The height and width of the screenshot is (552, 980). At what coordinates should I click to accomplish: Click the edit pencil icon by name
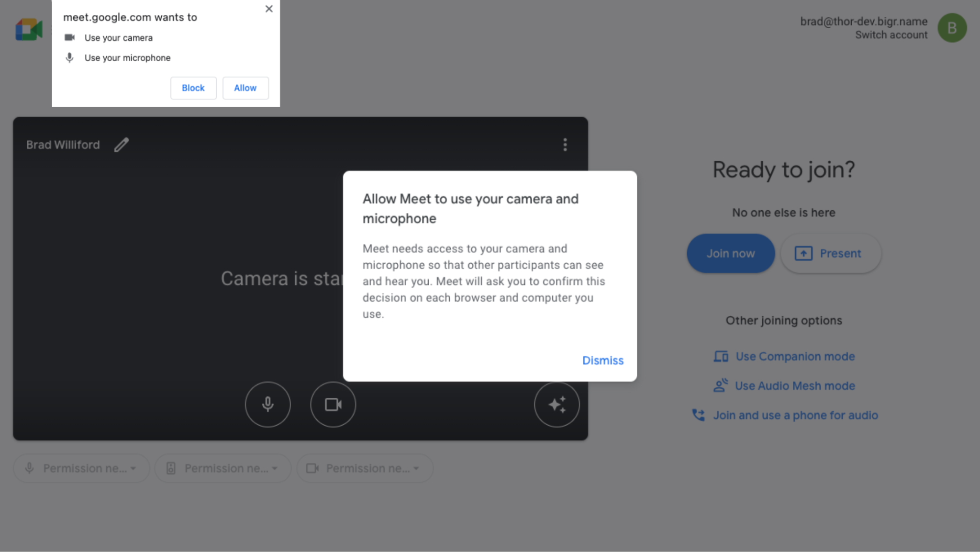(x=121, y=144)
